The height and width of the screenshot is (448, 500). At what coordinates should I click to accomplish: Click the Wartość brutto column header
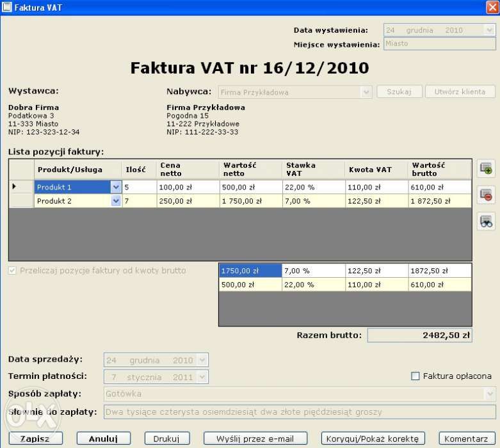click(440, 170)
